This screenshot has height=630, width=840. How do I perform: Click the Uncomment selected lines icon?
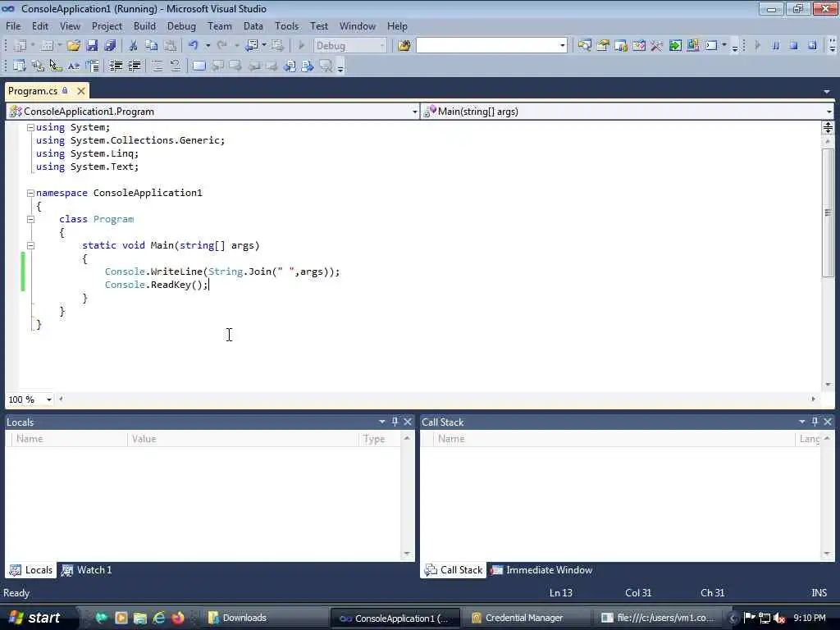(176, 66)
